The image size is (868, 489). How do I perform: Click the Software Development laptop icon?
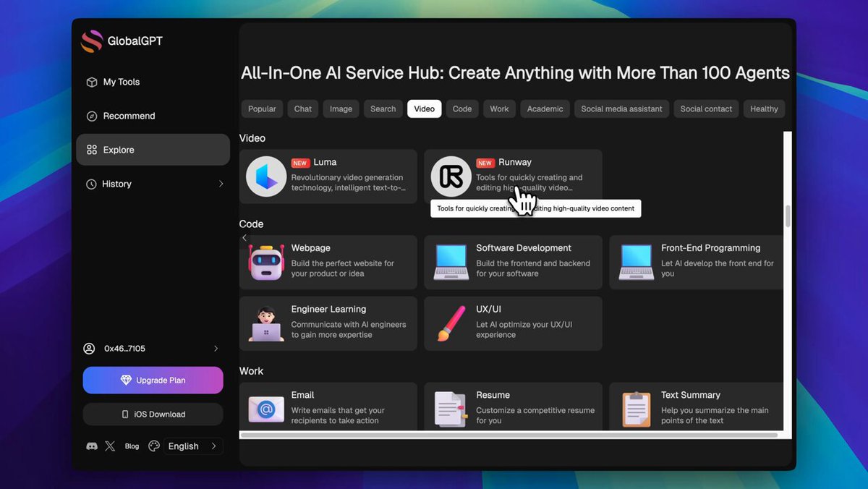(x=451, y=262)
